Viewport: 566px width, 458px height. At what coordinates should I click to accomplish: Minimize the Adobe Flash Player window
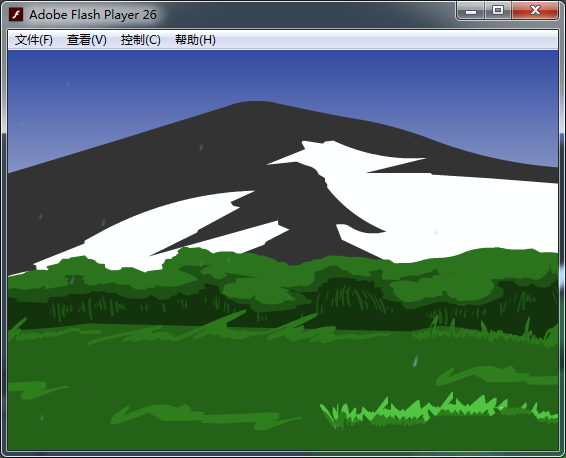pos(471,11)
